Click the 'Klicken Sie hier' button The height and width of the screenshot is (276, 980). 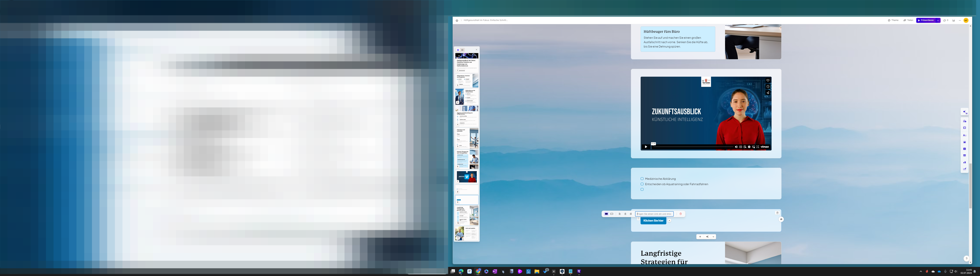click(653, 221)
